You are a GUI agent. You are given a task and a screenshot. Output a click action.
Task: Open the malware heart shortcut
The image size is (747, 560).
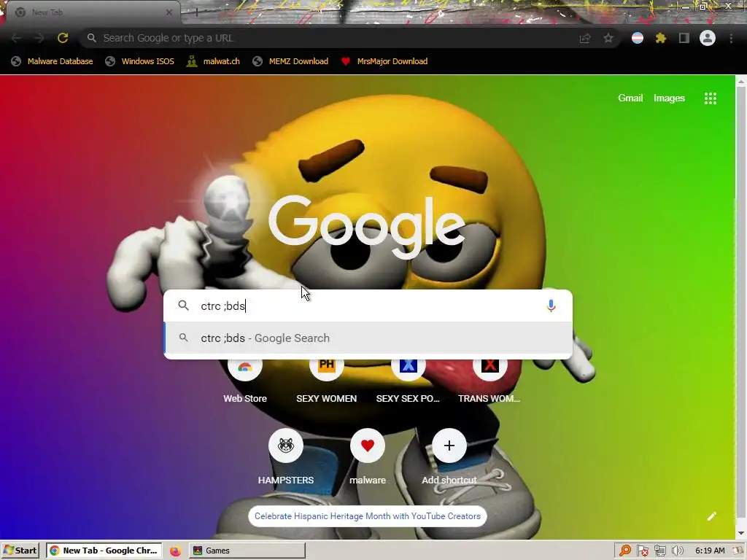coord(368,457)
